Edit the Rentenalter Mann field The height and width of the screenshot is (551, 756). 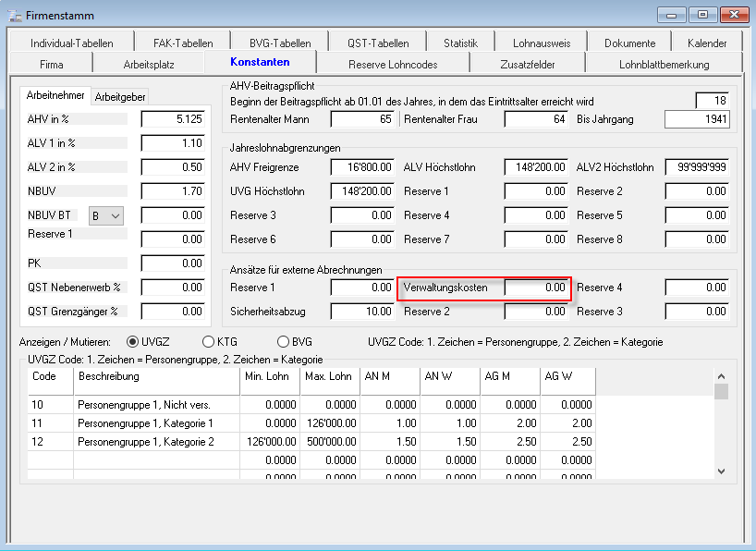pos(362,119)
